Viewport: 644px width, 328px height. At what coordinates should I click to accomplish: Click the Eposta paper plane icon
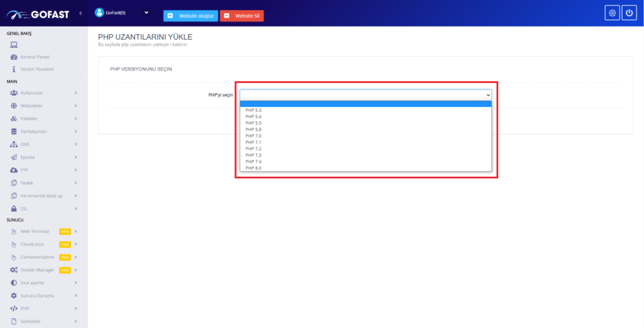(14, 157)
